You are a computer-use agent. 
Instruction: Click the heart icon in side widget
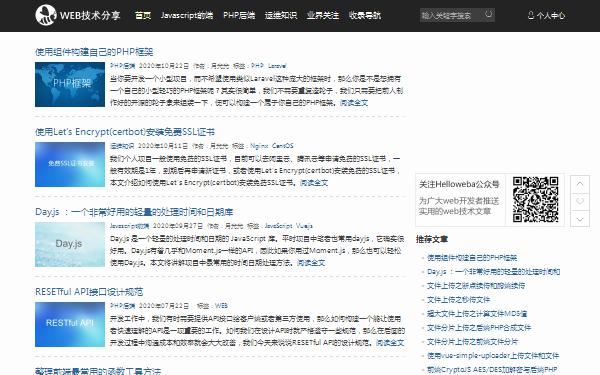580,201
